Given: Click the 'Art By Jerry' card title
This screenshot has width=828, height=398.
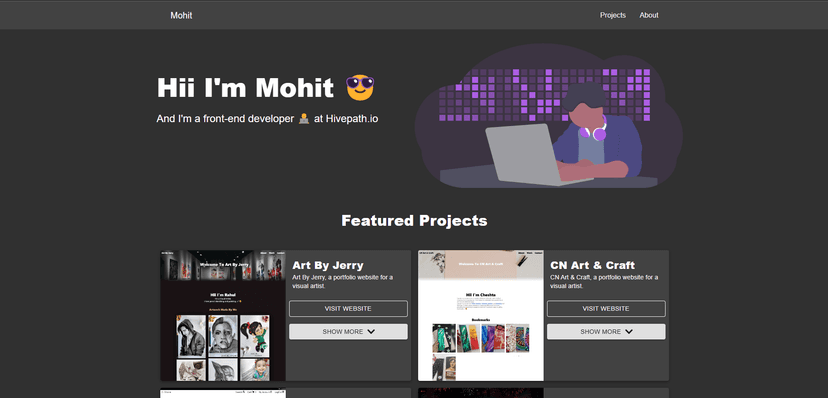Looking at the screenshot, I should 327,265.
